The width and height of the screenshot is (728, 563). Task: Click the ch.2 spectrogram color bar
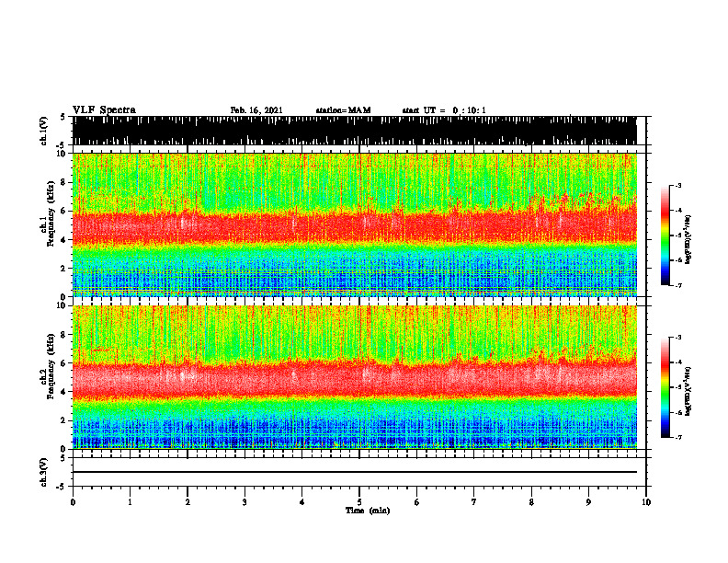point(665,387)
